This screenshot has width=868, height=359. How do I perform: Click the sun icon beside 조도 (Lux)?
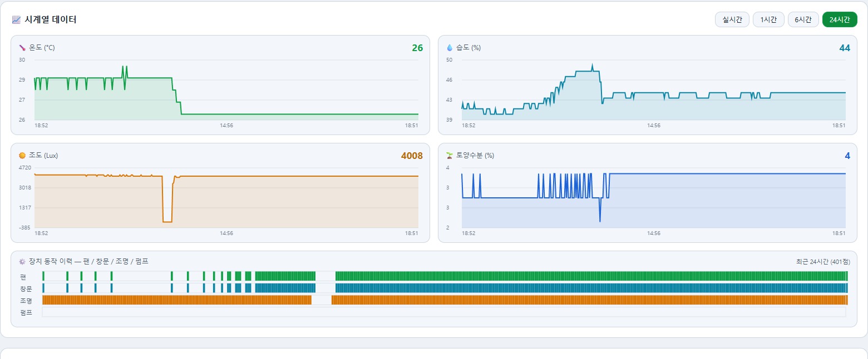point(22,156)
